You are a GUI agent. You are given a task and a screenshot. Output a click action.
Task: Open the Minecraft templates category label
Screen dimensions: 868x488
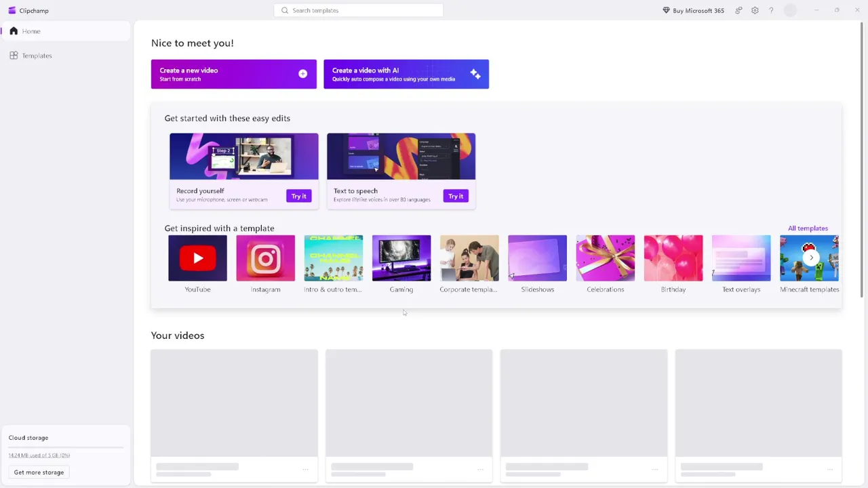point(810,289)
